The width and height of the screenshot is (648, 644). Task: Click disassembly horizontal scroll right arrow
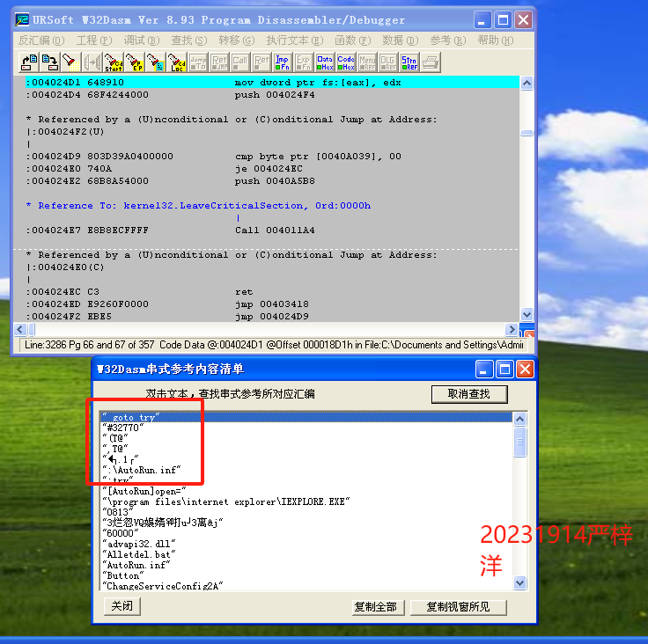pos(512,329)
